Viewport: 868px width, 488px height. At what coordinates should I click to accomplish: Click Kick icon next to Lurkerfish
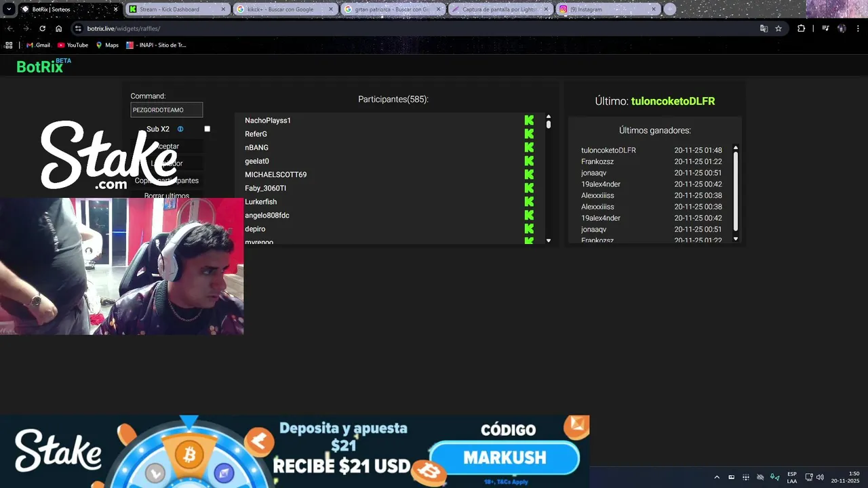pos(529,201)
